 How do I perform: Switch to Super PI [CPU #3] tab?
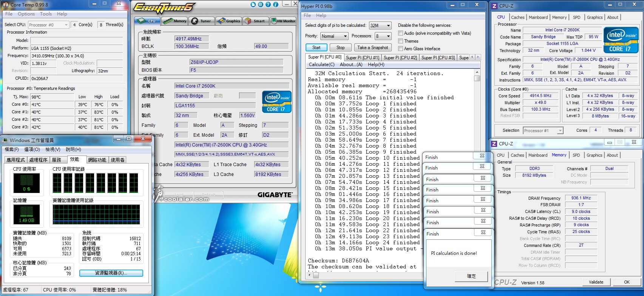point(438,58)
